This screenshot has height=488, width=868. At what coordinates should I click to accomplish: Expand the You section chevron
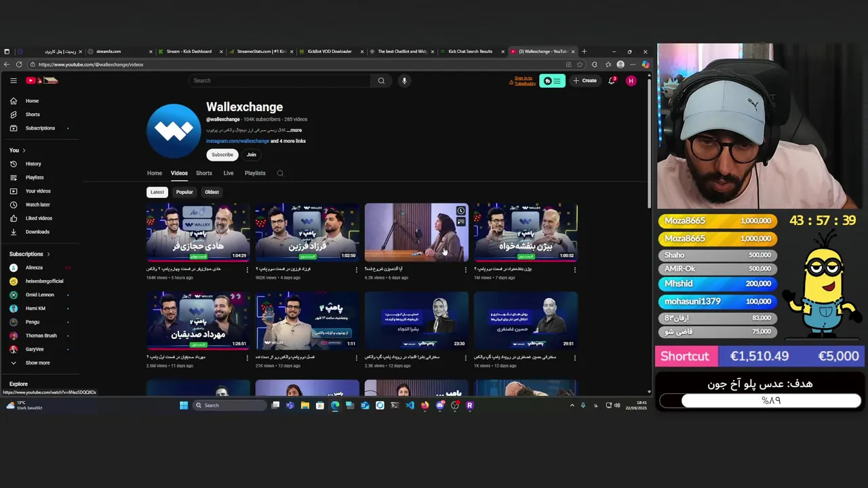[x=24, y=150]
